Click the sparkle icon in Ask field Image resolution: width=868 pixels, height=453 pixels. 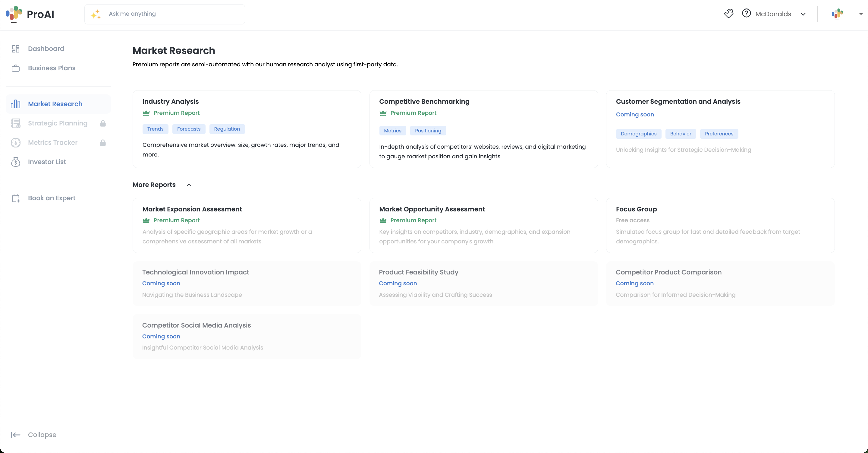(x=96, y=14)
